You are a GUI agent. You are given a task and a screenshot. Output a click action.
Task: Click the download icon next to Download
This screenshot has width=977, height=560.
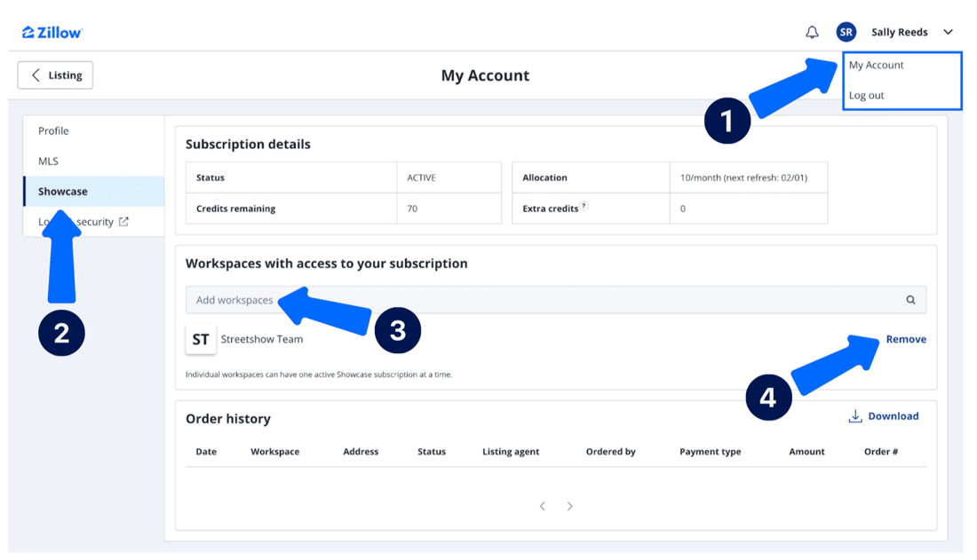854,416
